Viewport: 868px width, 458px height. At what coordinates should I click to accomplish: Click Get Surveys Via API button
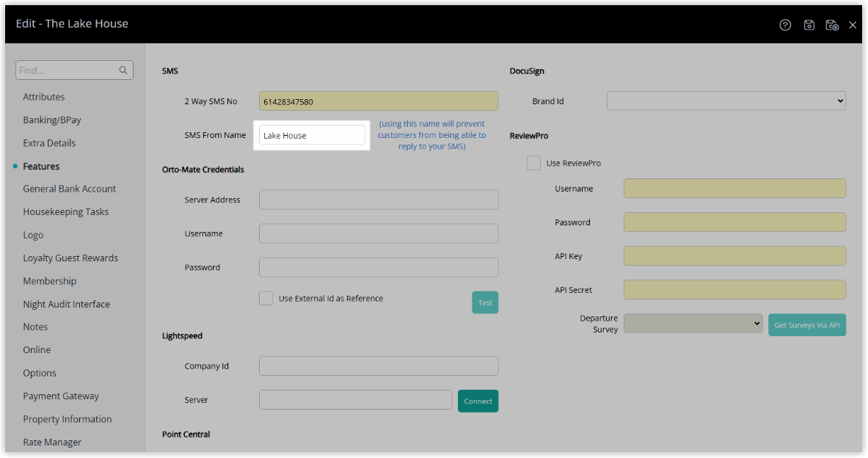(x=806, y=325)
